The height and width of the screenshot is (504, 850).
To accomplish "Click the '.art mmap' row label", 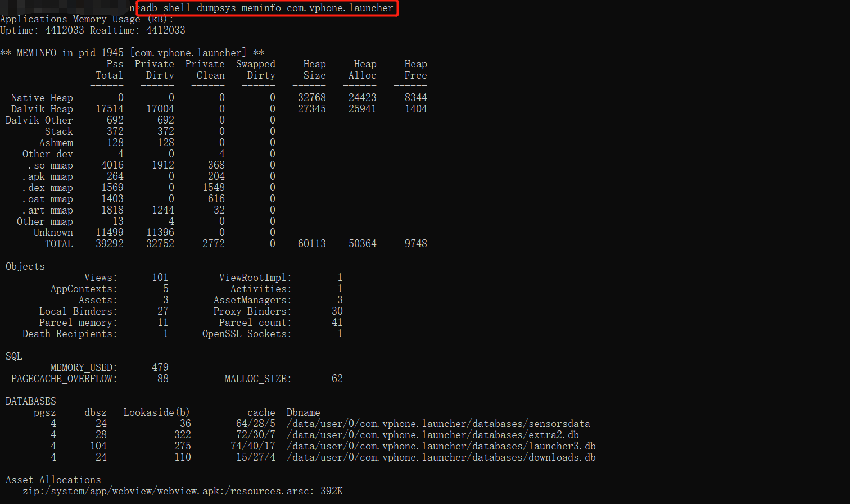I will 48,210.
